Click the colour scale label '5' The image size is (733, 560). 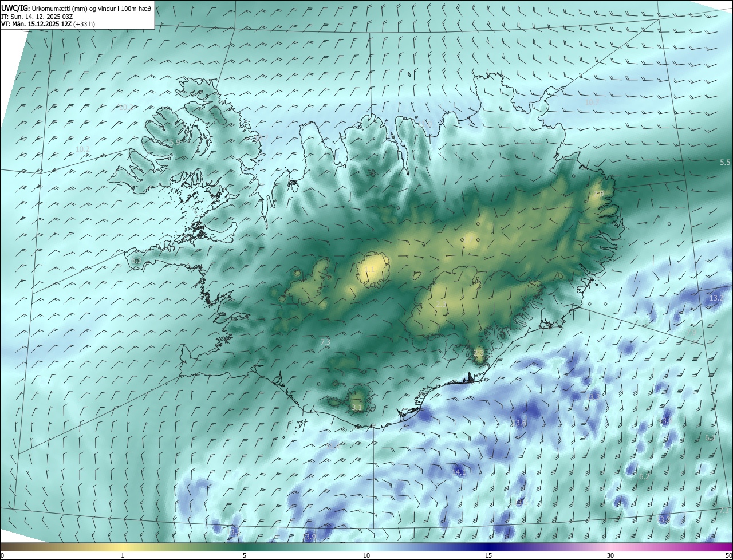(245, 555)
